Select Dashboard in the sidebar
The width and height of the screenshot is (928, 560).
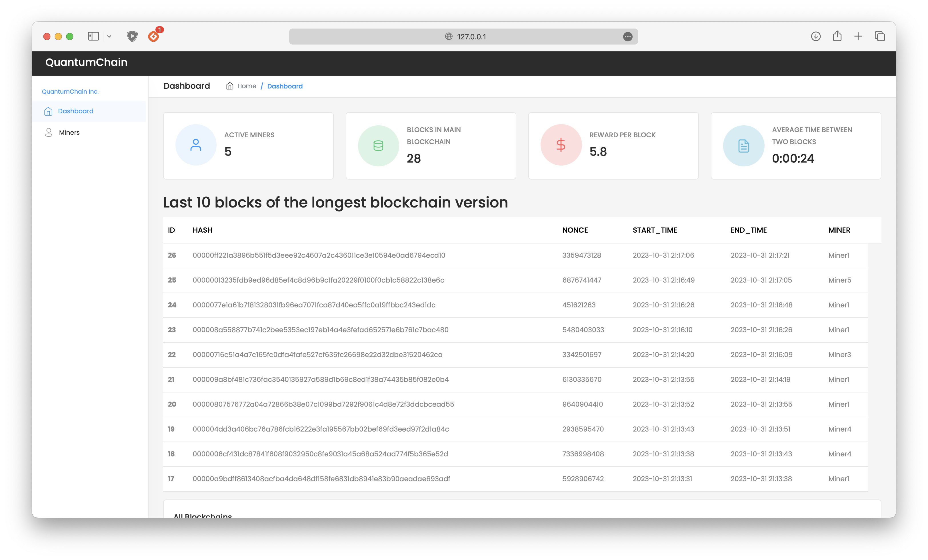75,111
